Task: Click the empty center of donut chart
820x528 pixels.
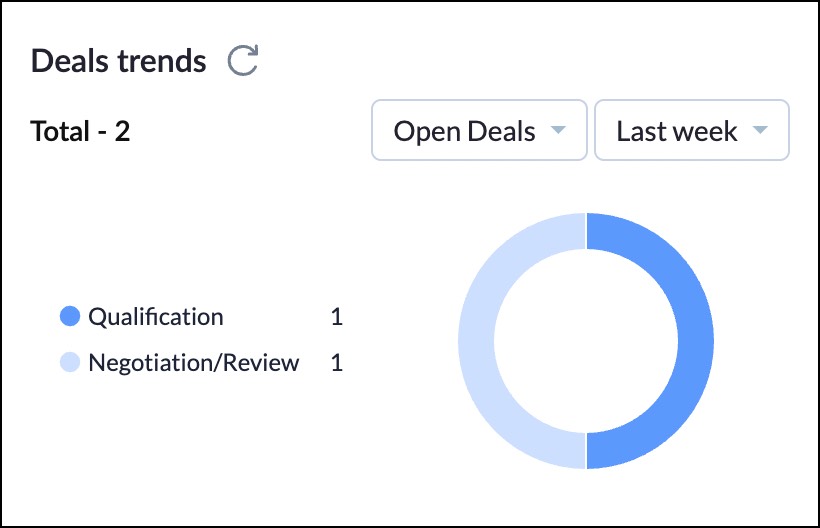Action: pyautogui.click(x=586, y=340)
